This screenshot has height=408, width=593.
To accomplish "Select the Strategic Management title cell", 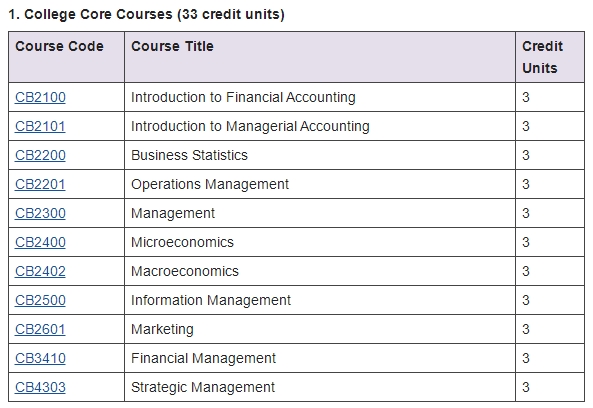I will pyautogui.click(x=320, y=387).
